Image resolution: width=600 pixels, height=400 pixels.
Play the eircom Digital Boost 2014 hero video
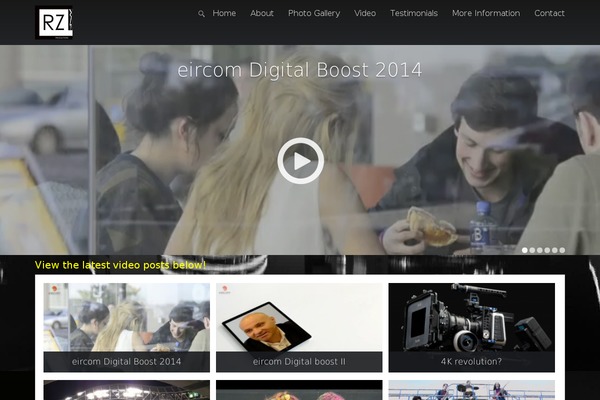pos(300,161)
